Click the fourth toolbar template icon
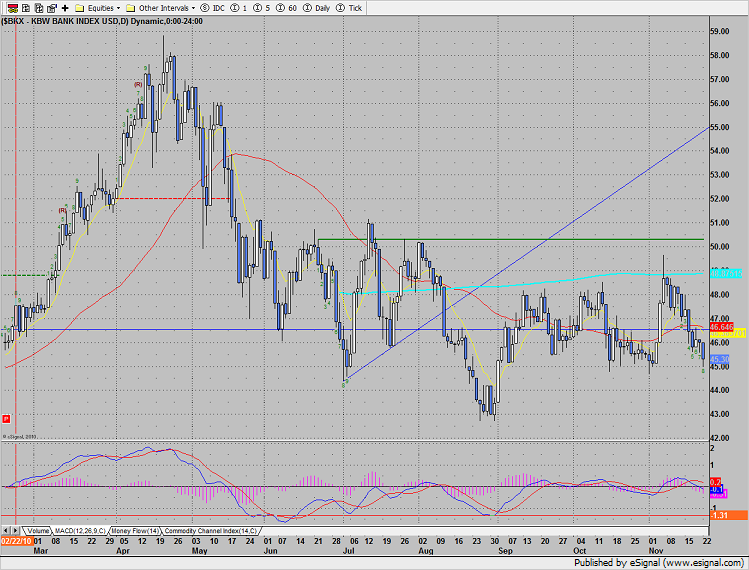Viewport: 749px width, 570px height. pyautogui.click(x=52, y=8)
